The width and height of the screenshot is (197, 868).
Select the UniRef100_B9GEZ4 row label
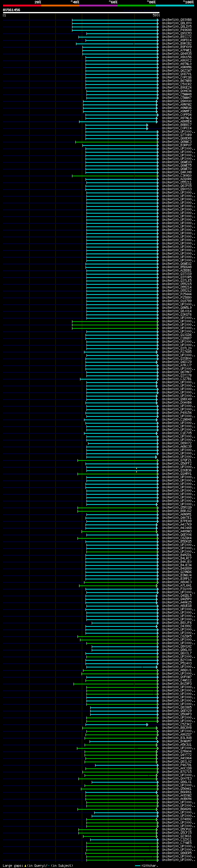click(177, 88)
